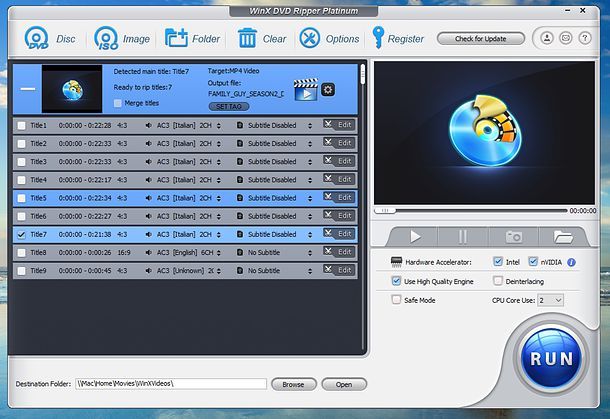The width and height of the screenshot is (610, 419).
Task: Open Title9 subtitle dropdown
Action: click(310, 271)
